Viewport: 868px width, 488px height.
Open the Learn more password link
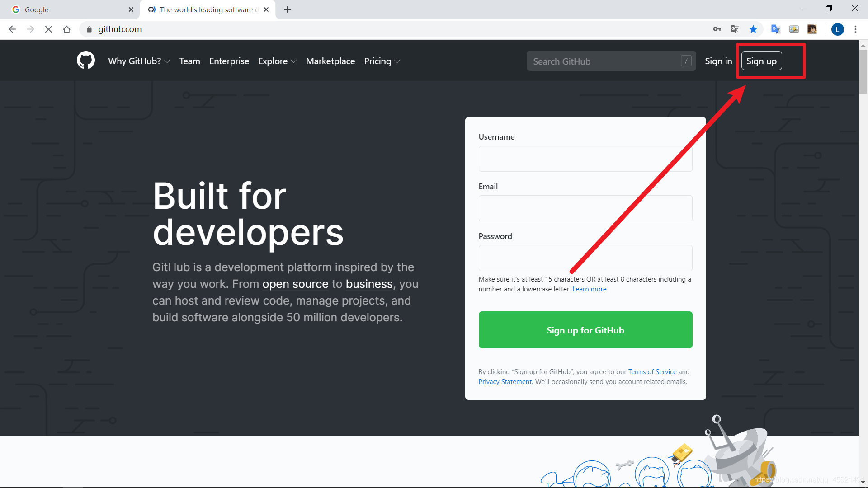click(x=590, y=289)
